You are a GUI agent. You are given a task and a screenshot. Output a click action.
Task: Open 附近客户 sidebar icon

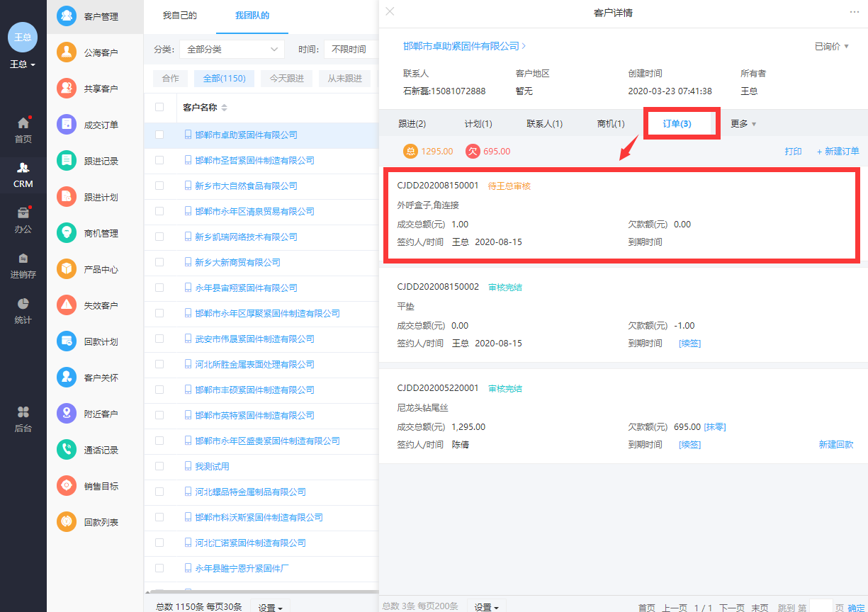click(x=67, y=414)
